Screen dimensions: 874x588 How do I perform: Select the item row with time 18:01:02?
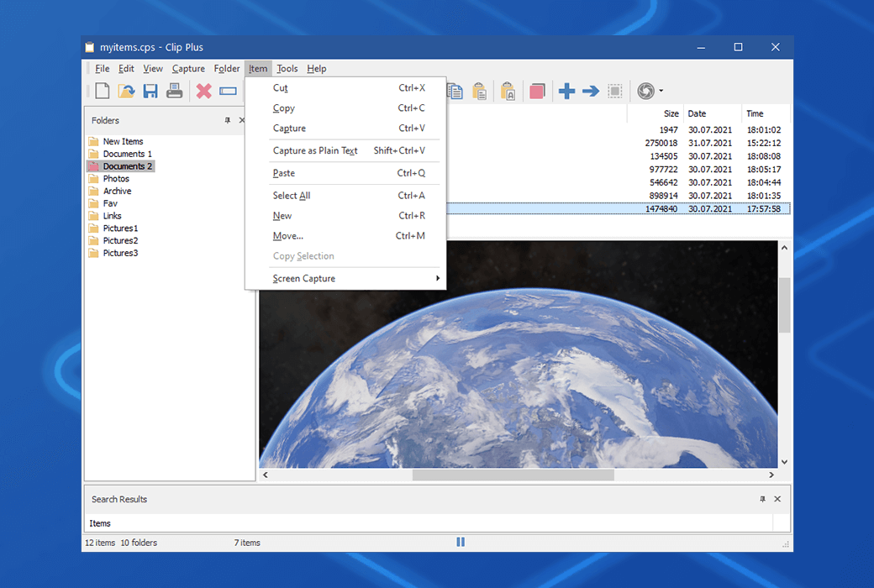click(x=619, y=130)
